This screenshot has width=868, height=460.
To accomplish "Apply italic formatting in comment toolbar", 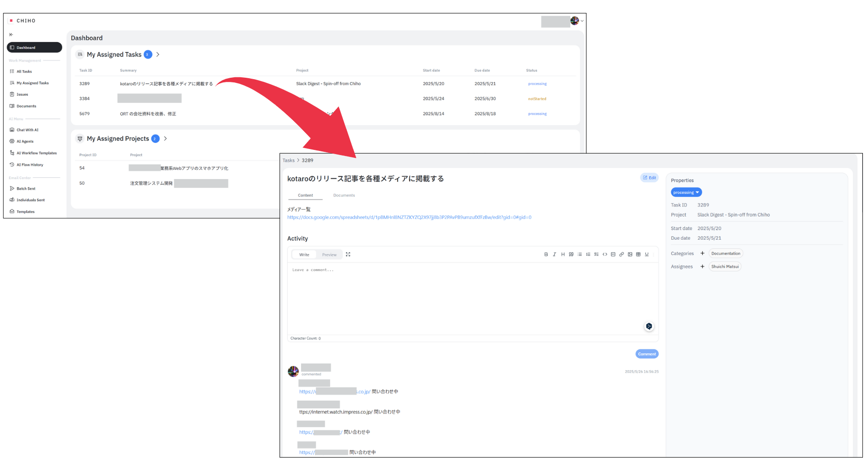I will [x=554, y=255].
